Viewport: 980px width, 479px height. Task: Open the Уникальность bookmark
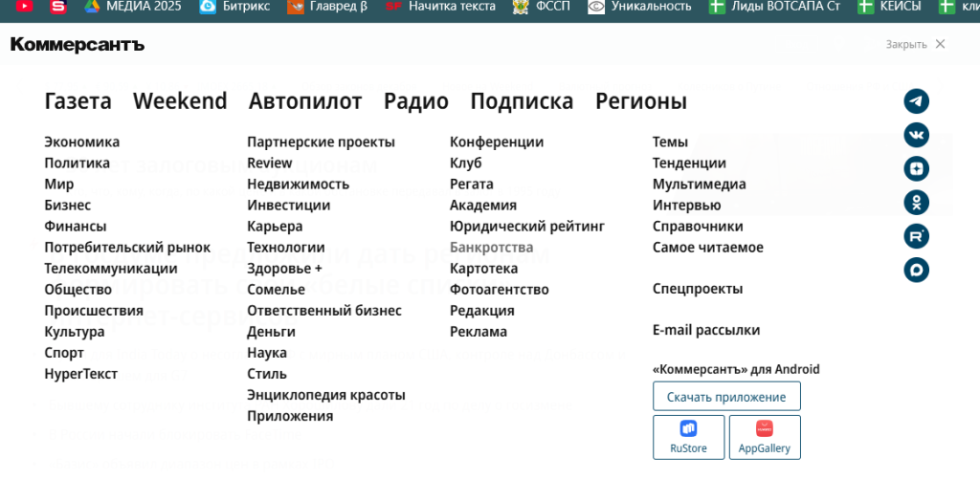tap(640, 7)
